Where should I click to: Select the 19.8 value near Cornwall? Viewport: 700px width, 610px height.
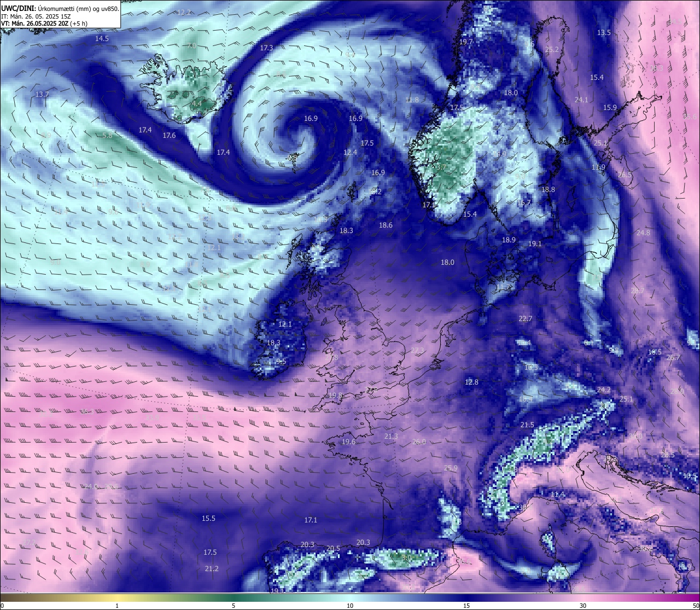[335, 396]
